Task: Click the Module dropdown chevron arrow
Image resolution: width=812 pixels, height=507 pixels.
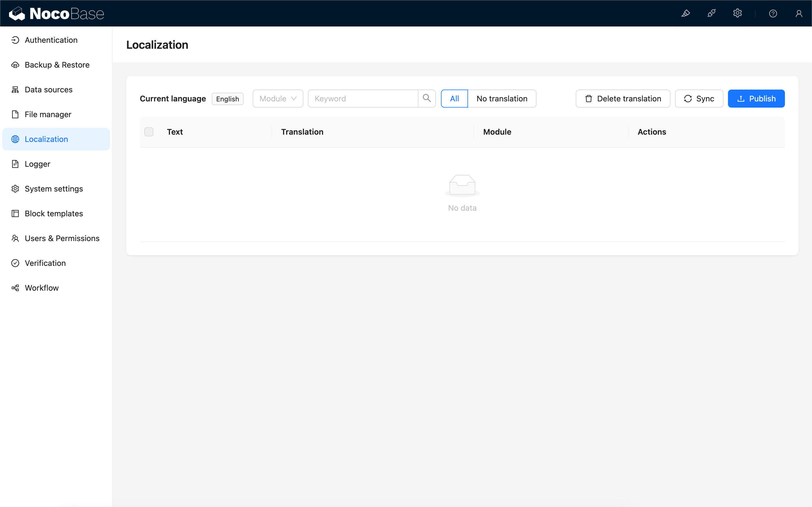Action: [x=294, y=99]
